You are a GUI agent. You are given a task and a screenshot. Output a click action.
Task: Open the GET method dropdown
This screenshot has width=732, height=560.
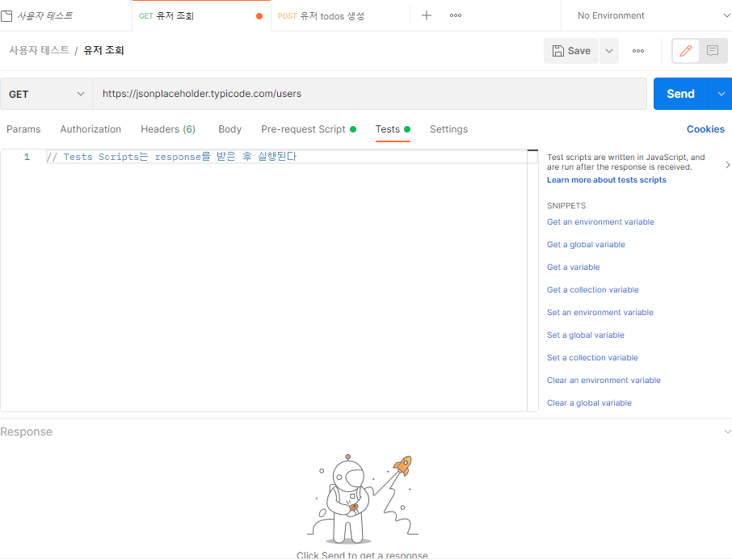pos(45,94)
